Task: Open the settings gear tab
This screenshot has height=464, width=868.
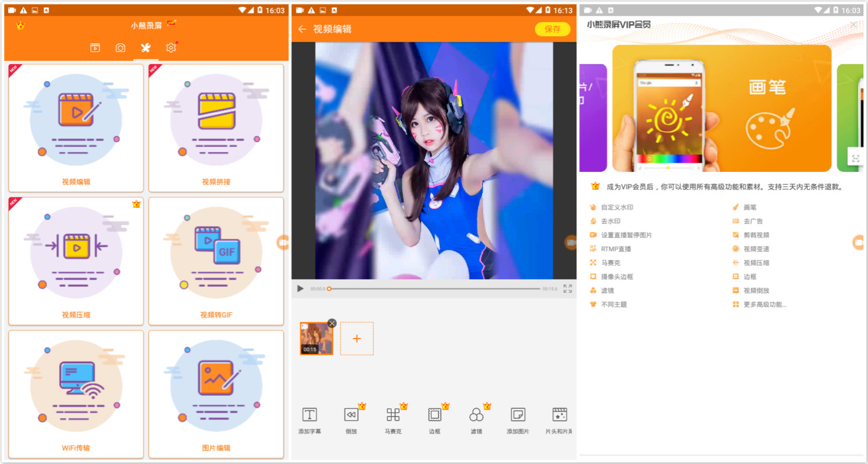Action: (171, 48)
